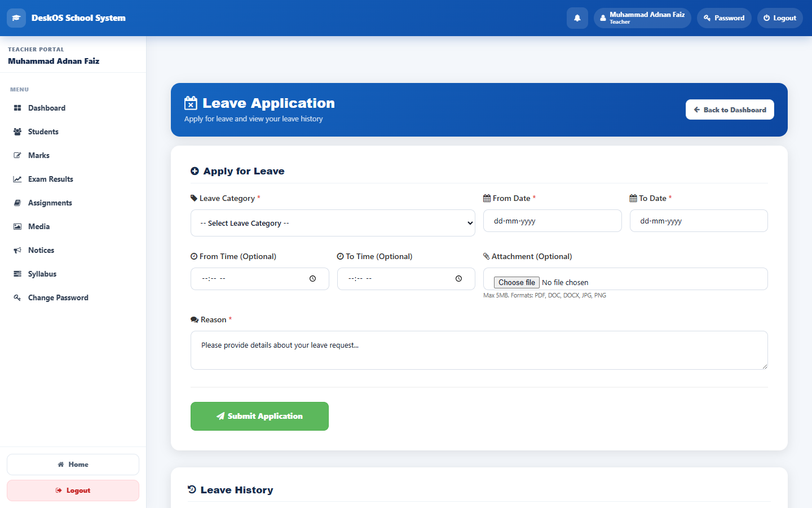The width and height of the screenshot is (812, 508).
Task: Open Notices section in sidebar
Action: 73,250
